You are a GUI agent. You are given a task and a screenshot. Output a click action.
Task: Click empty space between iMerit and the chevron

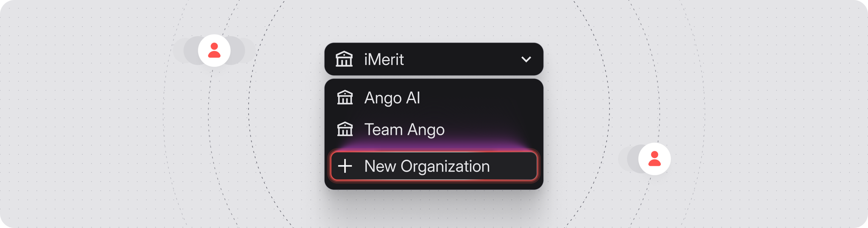462,59
